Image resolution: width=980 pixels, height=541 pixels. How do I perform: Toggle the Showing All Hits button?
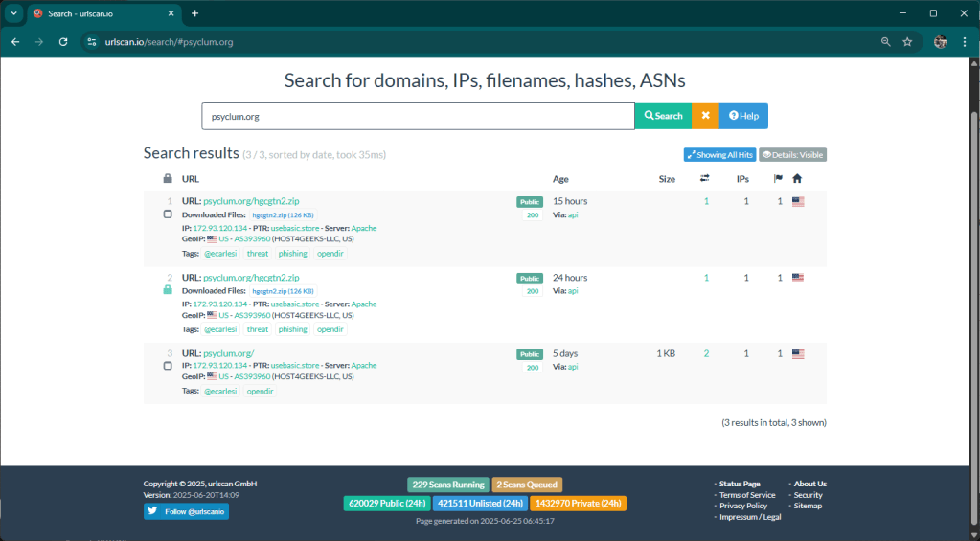[719, 155]
